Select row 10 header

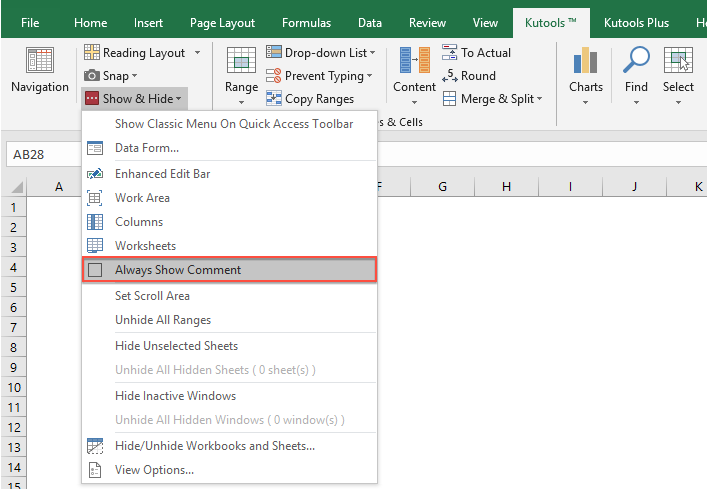click(x=14, y=388)
